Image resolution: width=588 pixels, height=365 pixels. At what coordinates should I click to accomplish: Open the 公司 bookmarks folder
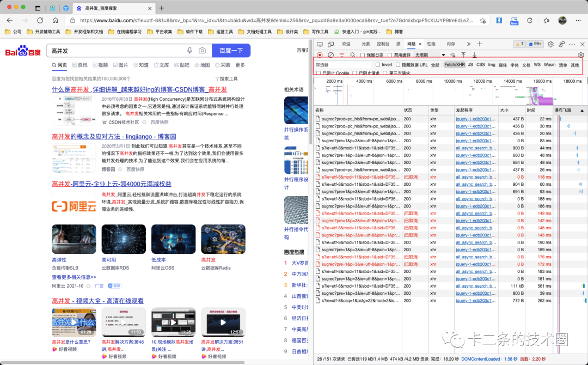pyautogui.click(x=13, y=32)
